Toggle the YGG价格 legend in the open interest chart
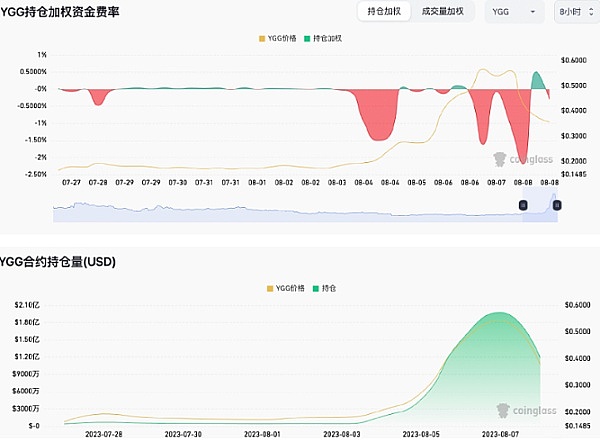The height and width of the screenshot is (442, 600). tap(286, 288)
